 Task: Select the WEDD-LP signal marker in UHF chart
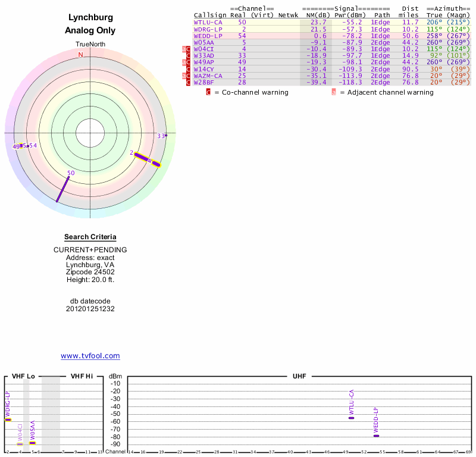[x=376, y=436]
